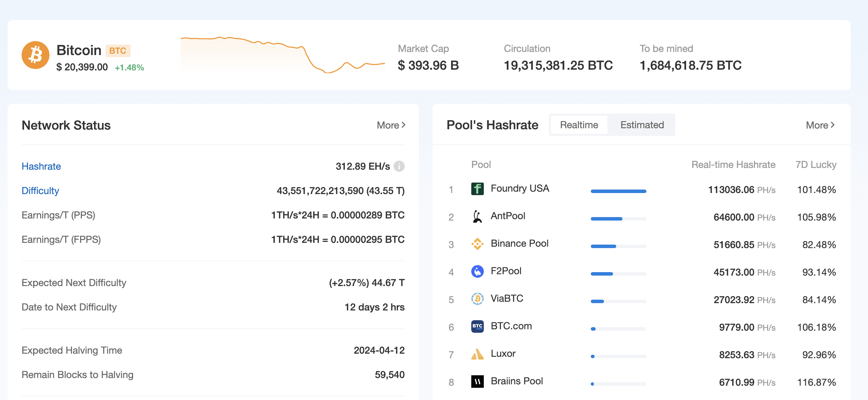868x400 pixels.
Task: Expand More in Pool's Hashrate panel
Action: click(x=820, y=125)
